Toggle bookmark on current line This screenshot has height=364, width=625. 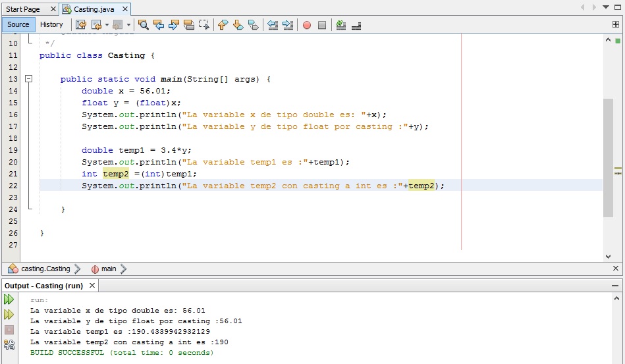click(254, 25)
